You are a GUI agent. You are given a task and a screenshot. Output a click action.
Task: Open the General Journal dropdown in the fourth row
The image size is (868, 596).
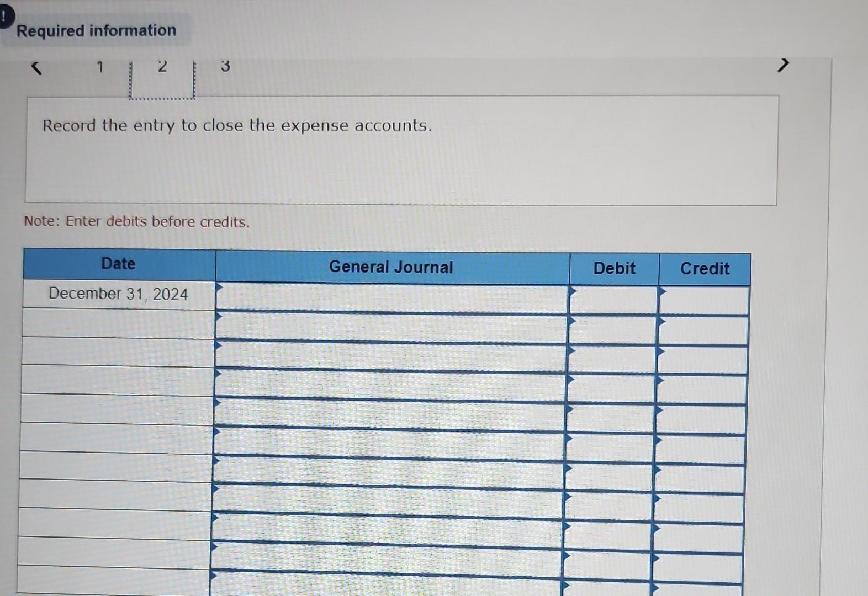pos(390,385)
